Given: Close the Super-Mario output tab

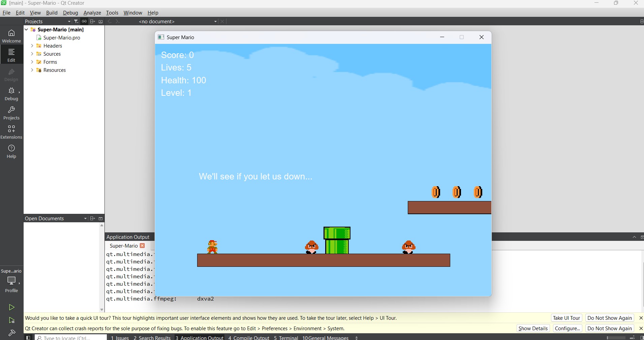Looking at the screenshot, I should [x=142, y=246].
